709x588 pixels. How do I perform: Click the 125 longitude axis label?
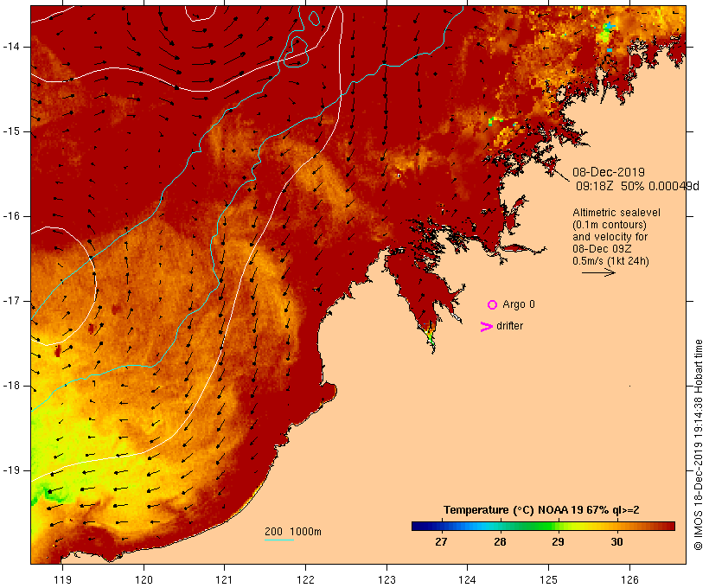(x=548, y=580)
